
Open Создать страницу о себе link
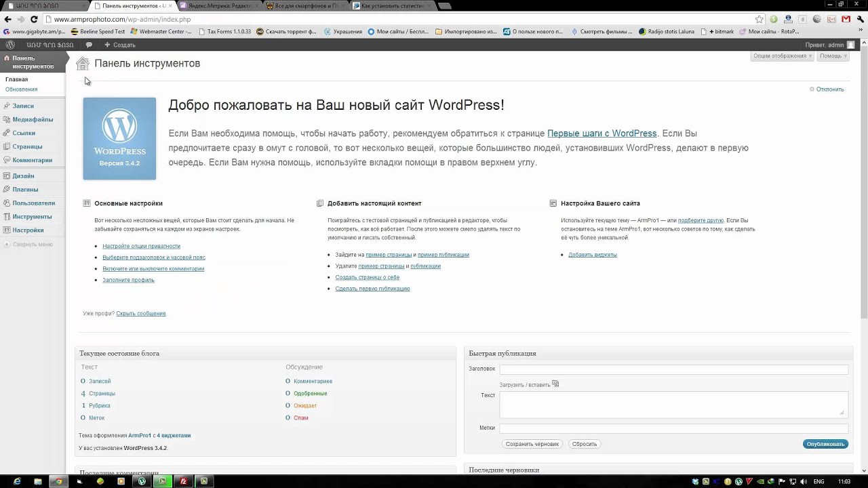[x=367, y=277]
